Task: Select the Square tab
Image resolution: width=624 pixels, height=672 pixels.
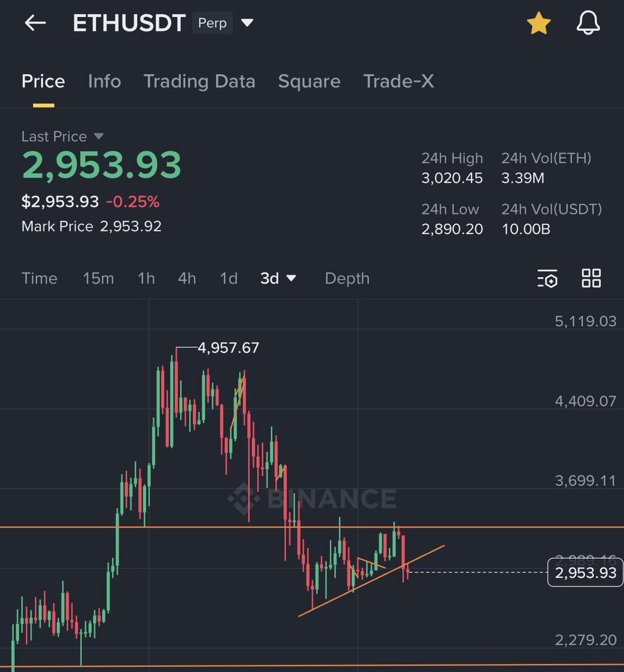Action: pos(309,81)
